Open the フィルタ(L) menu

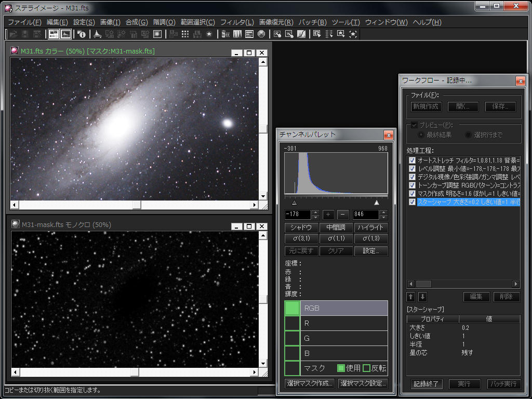coord(237,22)
